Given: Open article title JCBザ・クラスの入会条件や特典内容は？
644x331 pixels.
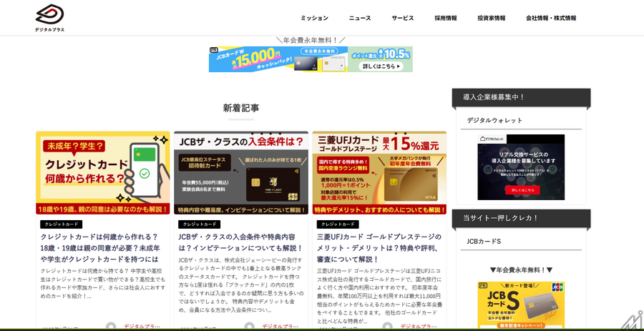Looking at the screenshot, I should click(x=240, y=242).
